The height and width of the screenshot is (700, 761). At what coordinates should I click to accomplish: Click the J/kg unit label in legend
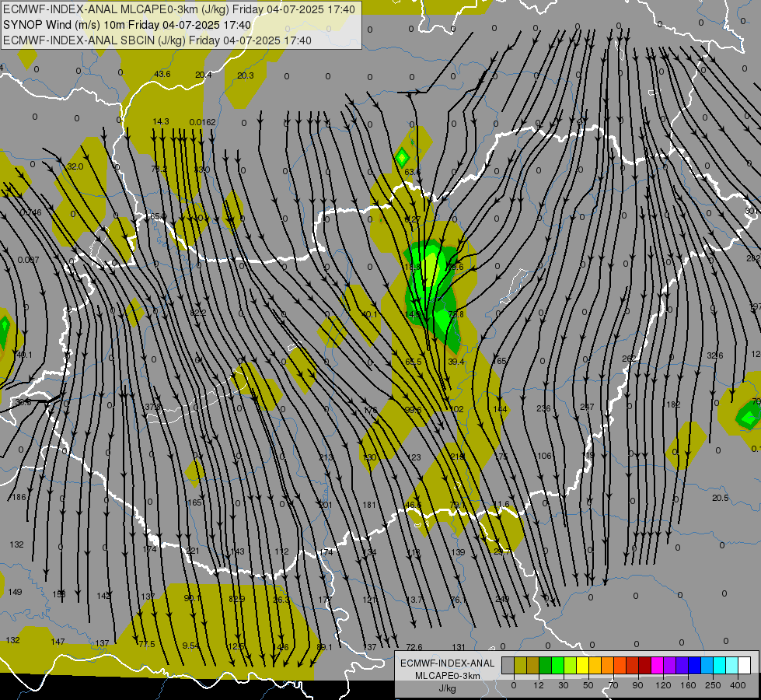click(x=448, y=688)
